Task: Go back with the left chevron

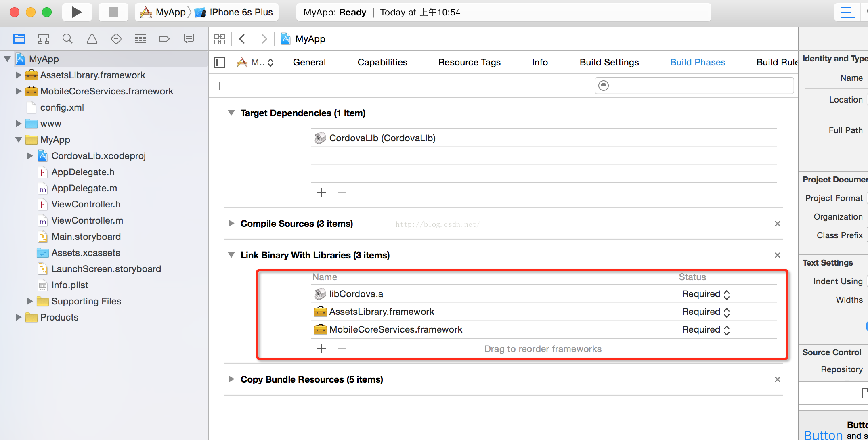Action: click(242, 39)
